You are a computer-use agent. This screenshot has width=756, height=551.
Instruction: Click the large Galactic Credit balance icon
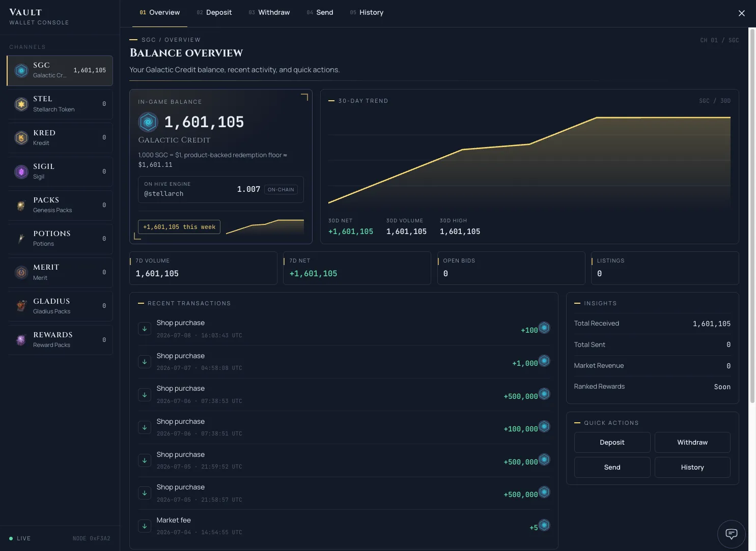(148, 122)
